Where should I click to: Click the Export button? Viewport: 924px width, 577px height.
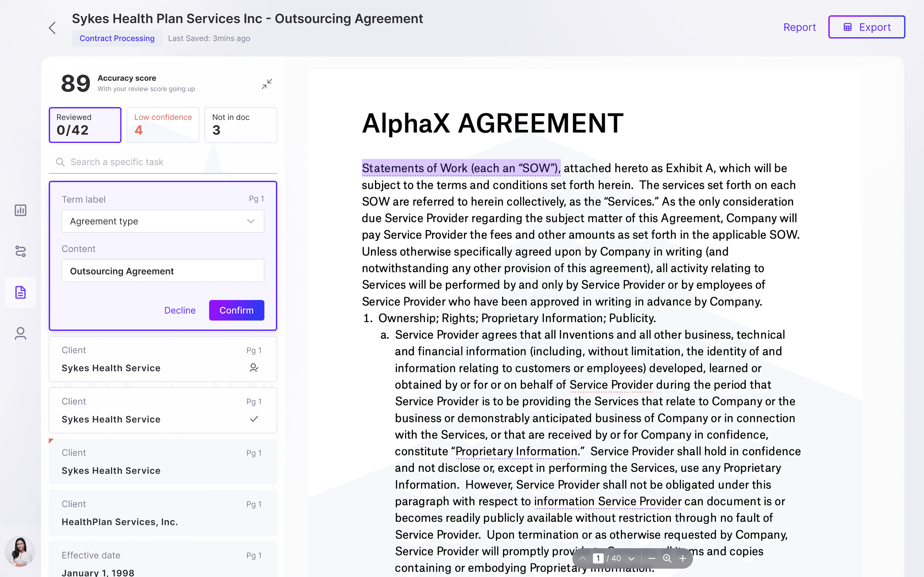(x=866, y=27)
